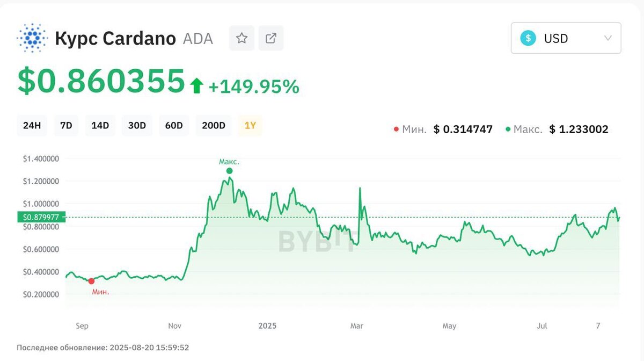Click the red Мин. marker on chart
The height and width of the screenshot is (361, 644).
(x=91, y=281)
